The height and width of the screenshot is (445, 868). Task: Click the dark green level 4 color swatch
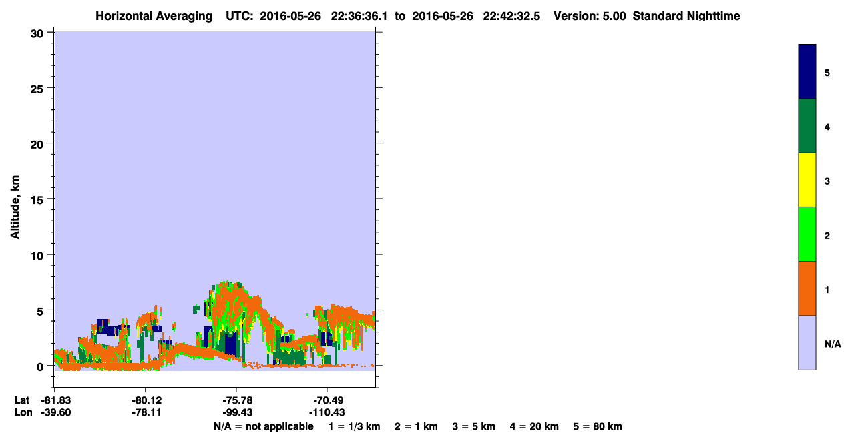807,126
